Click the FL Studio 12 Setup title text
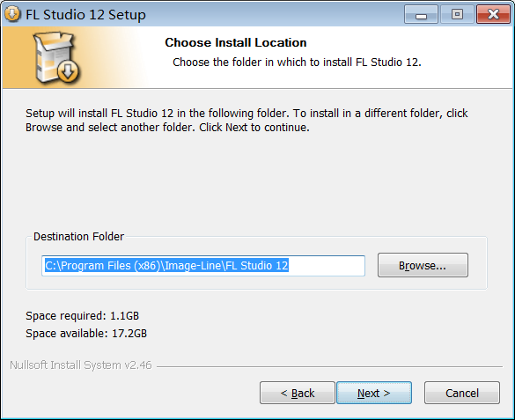Viewport: 515px width, 420px height. point(85,15)
